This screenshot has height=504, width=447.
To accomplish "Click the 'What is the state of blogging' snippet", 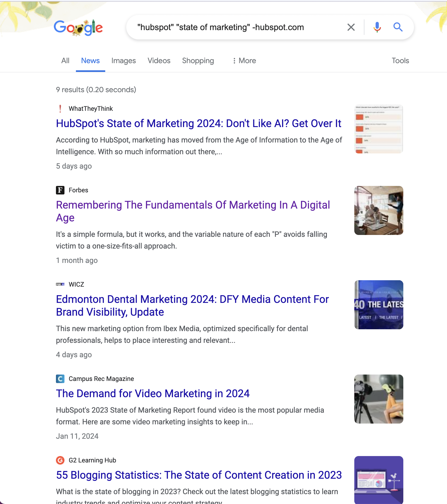I will coord(197,495).
